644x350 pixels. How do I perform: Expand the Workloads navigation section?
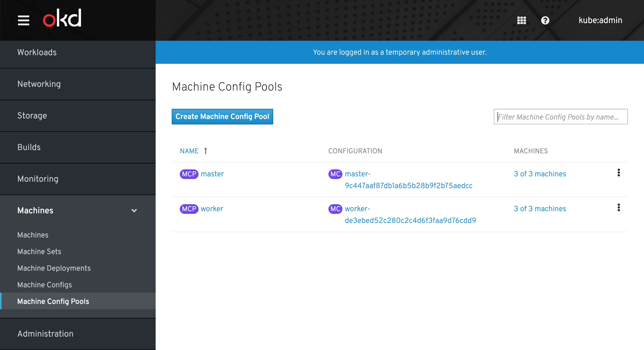click(37, 52)
